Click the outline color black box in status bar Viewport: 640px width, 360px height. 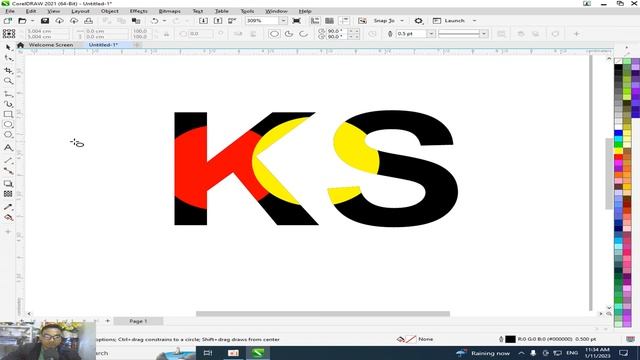(510, 339)
